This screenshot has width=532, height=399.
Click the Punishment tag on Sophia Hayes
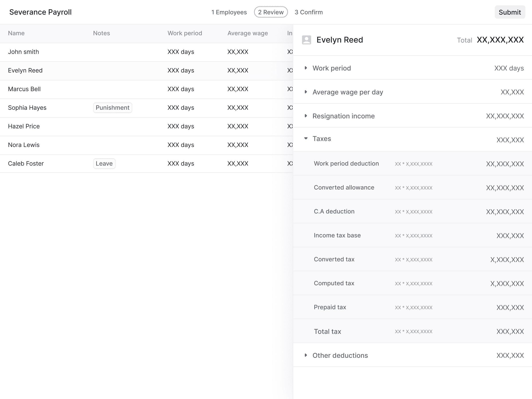113,108
